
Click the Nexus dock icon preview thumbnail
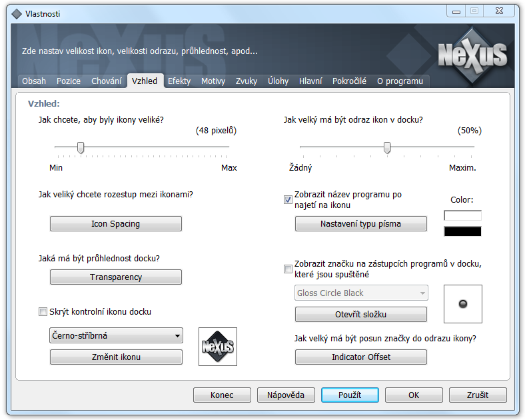pos(218,347)
